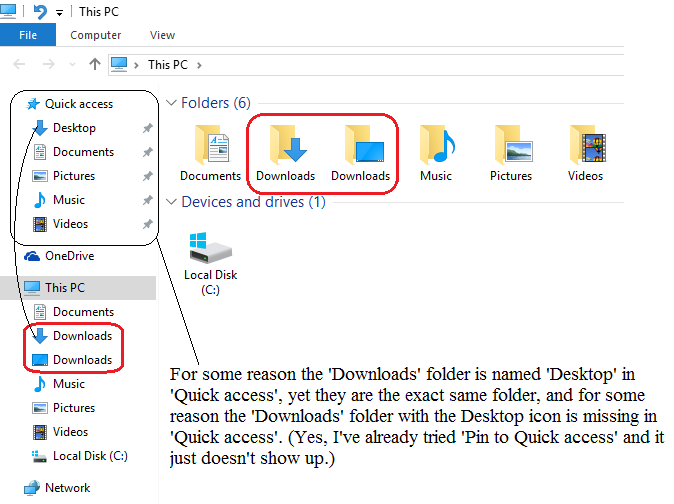Open Documents under This PC in sidebar
Screen dimensions: 674x504
click(x=83, y=312)
